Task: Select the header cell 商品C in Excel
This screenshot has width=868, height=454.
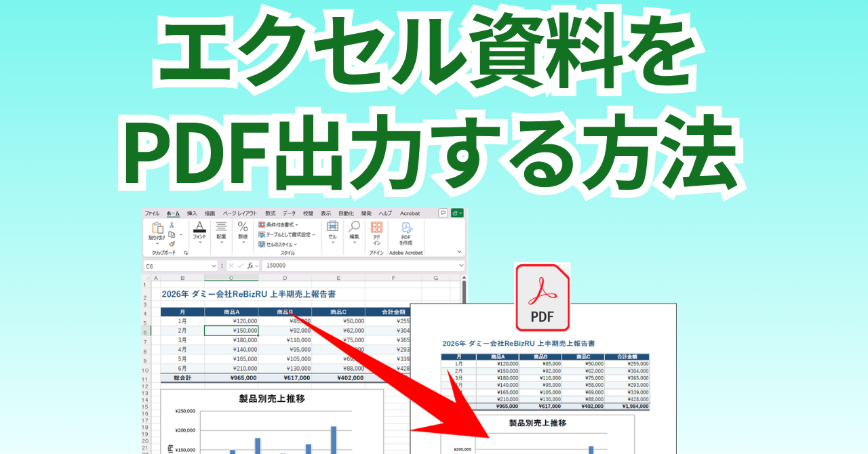Action: point(338,312)
